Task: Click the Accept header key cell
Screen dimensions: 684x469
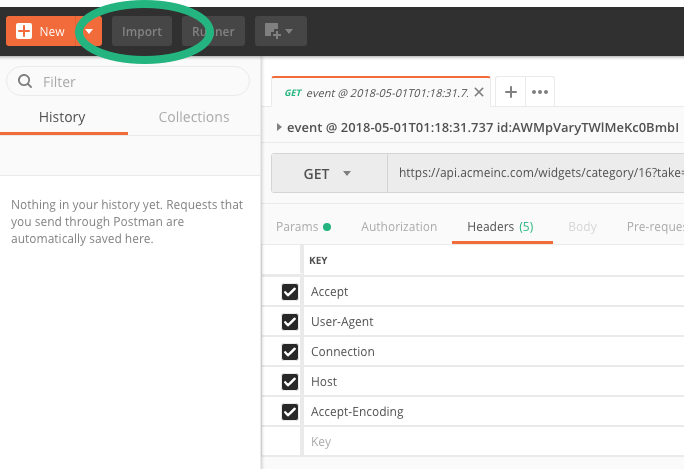Action: 494,292
